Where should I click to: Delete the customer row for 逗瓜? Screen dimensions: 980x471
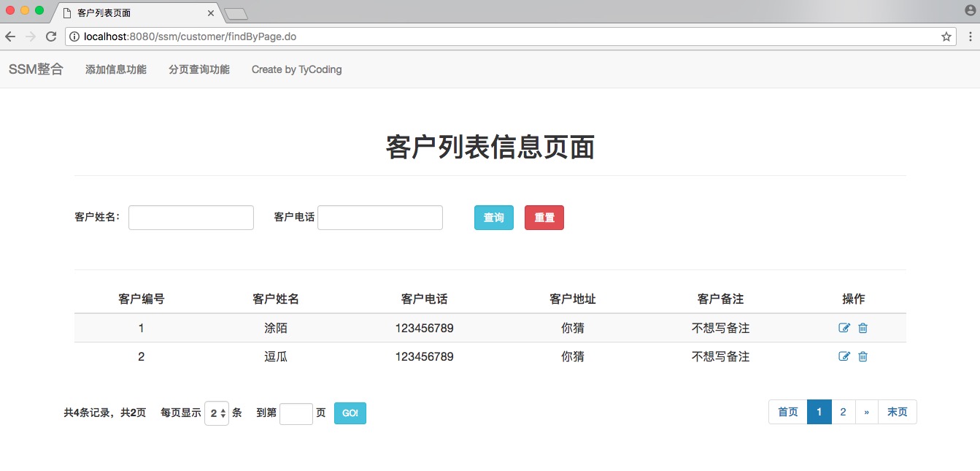click(x=863, y=356)
